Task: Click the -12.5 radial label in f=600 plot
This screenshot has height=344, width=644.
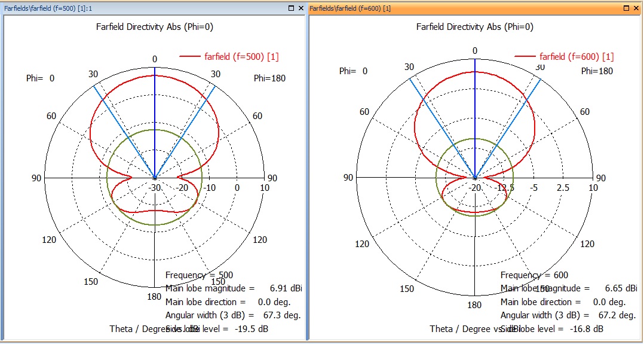Action: [504, 188]
